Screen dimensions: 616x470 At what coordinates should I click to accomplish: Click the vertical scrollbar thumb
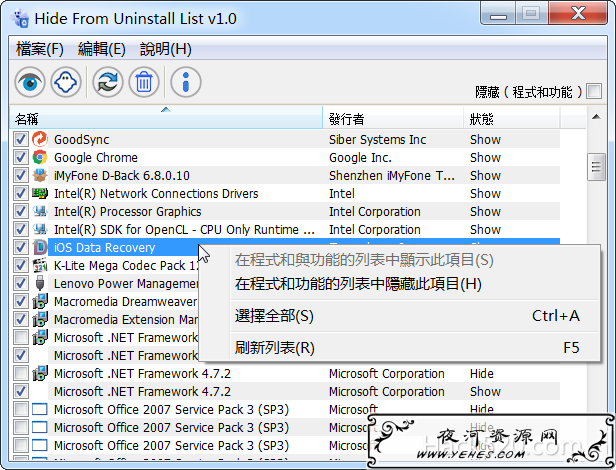[596, 167]
